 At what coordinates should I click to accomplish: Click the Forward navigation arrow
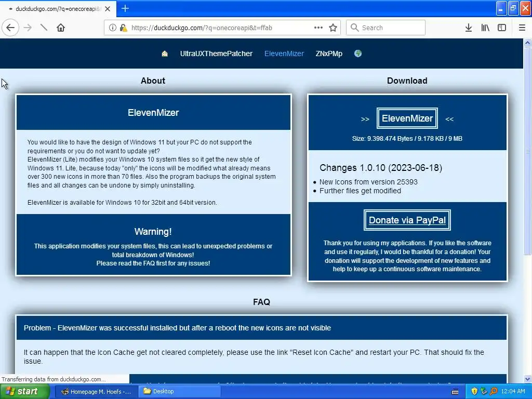pyautogui.click(x=28, y=28)
